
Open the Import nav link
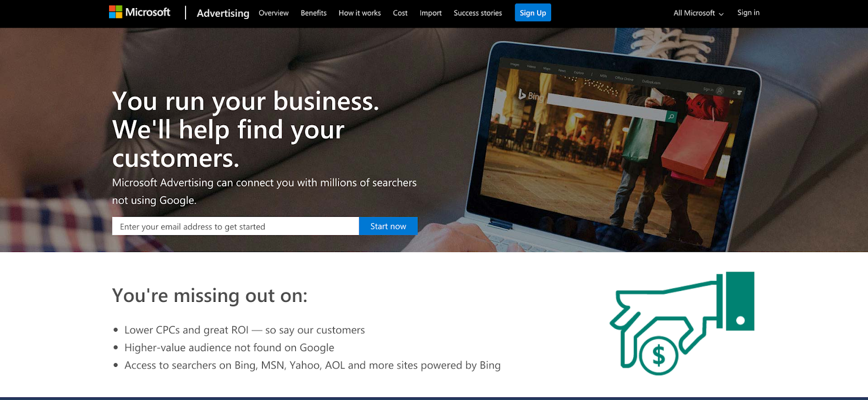tap(431, 13)
